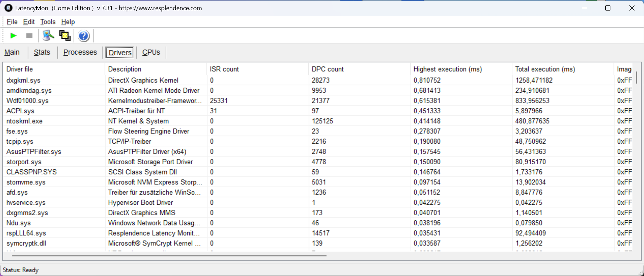
Task: Select the dxgkrnl.sys driver row
Action: tap(23, 80)
